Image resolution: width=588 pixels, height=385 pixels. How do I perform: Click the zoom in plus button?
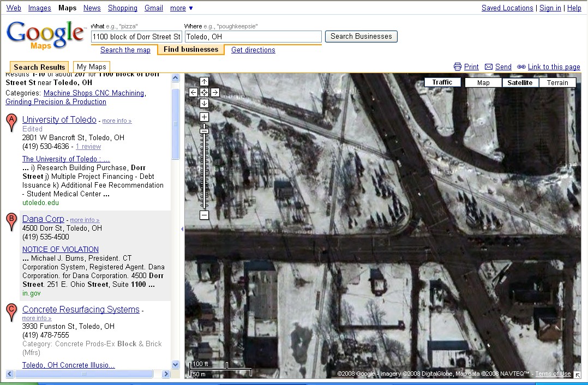pos(204,117)
